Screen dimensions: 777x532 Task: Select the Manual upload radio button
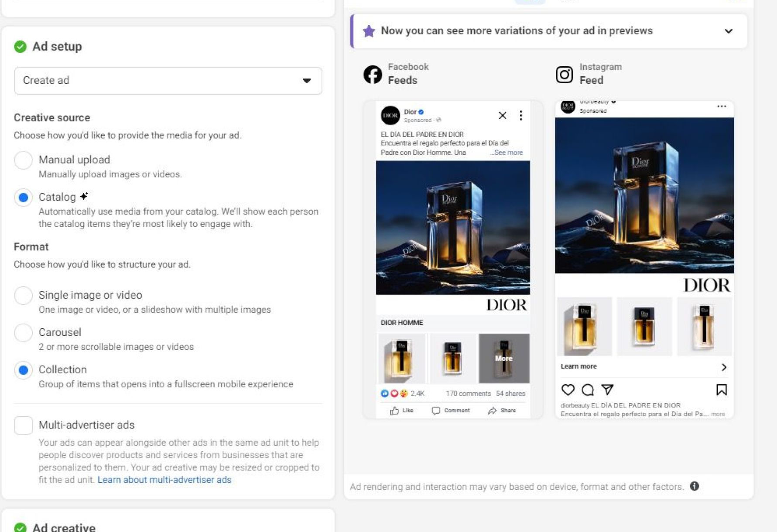[23, 160]
